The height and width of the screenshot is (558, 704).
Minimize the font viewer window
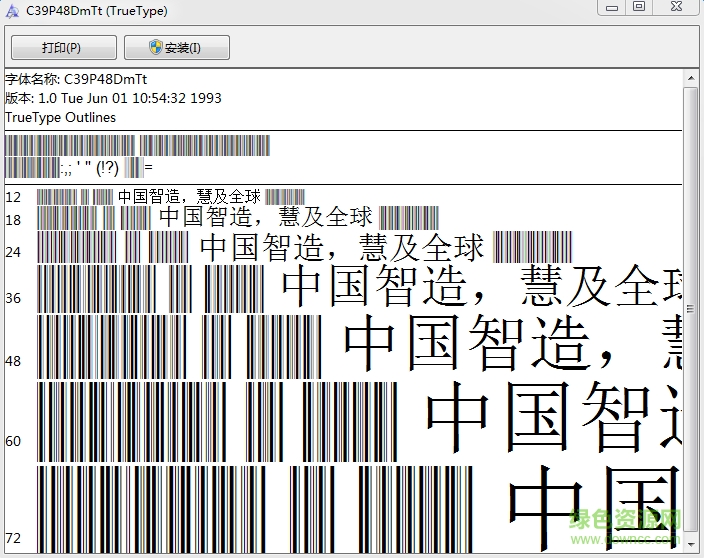(612, 7)
